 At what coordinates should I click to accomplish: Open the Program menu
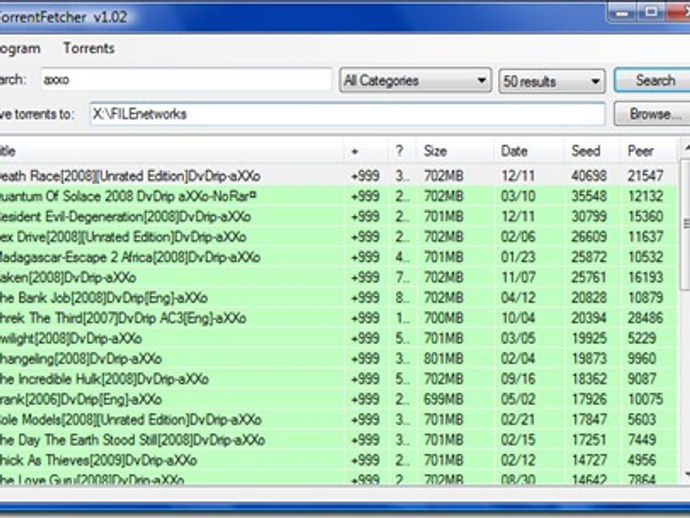pos(20,48)
